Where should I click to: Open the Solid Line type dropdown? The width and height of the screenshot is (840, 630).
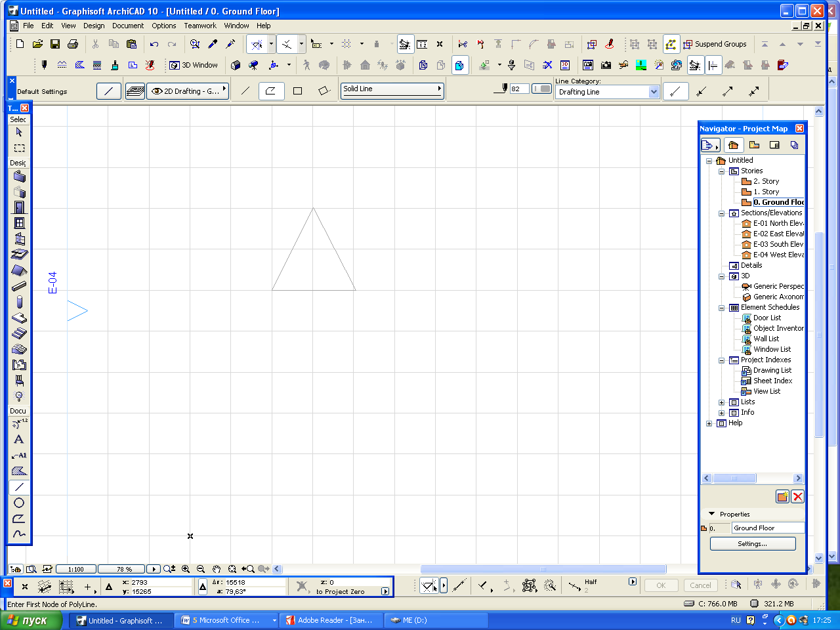click(x=392, y=90)
